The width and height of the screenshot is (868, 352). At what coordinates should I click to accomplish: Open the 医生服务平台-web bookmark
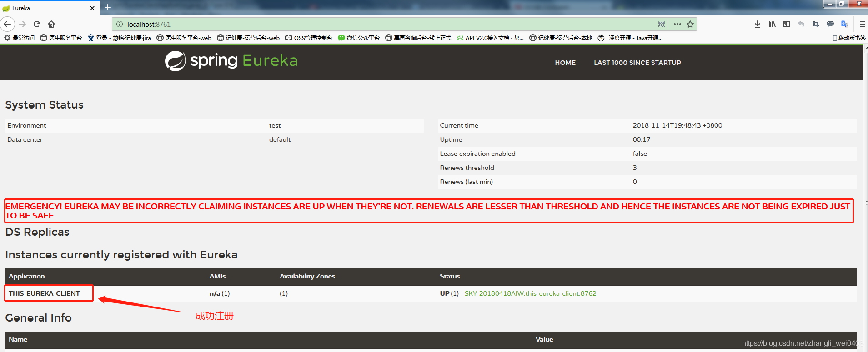coord(184,38)
